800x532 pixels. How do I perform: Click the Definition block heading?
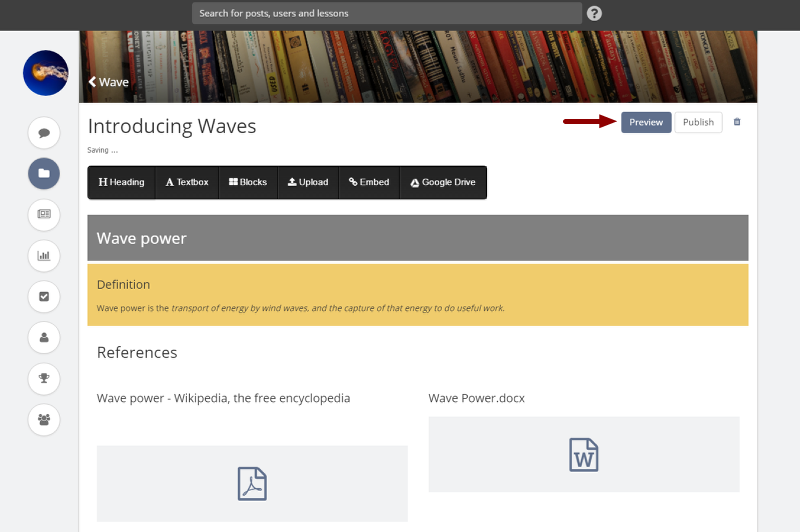123,285
